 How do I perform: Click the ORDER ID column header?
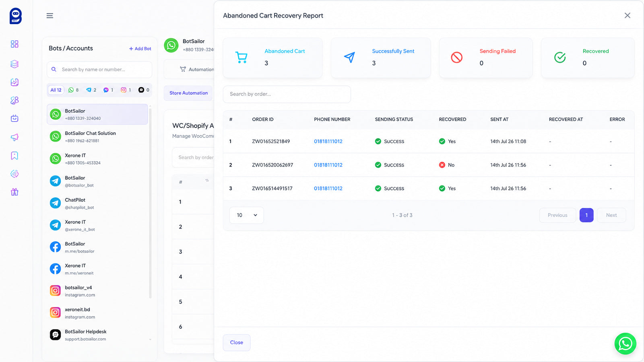point(263,119)
